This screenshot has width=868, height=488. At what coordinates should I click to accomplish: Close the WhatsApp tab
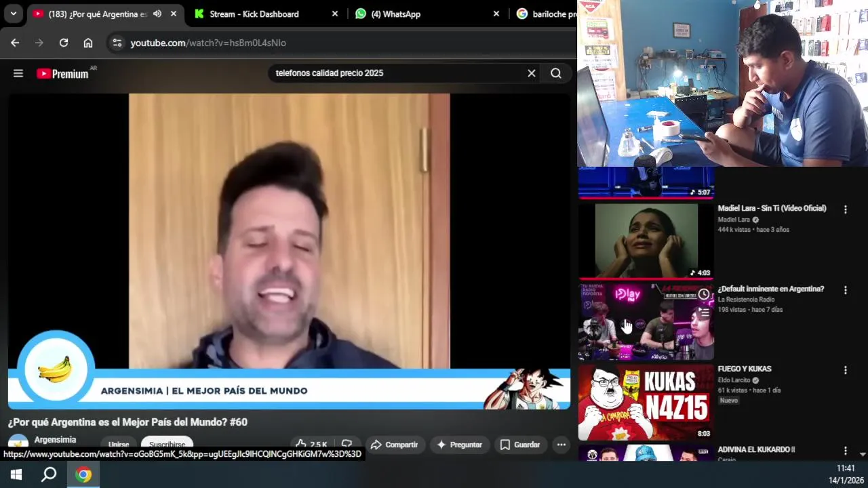496,14
